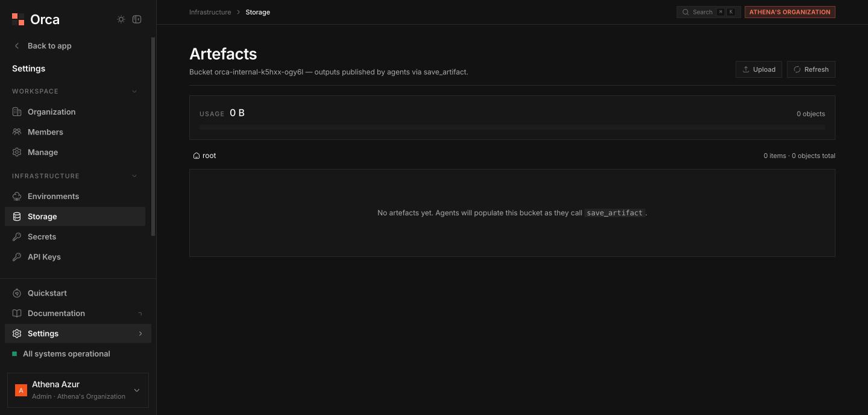Click the Storage breadcrumb text
Screen dimensions: 868x415
[257, 12]
